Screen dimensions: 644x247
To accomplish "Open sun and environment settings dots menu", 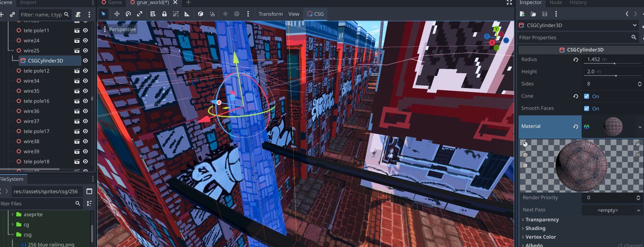I will 248,14.
